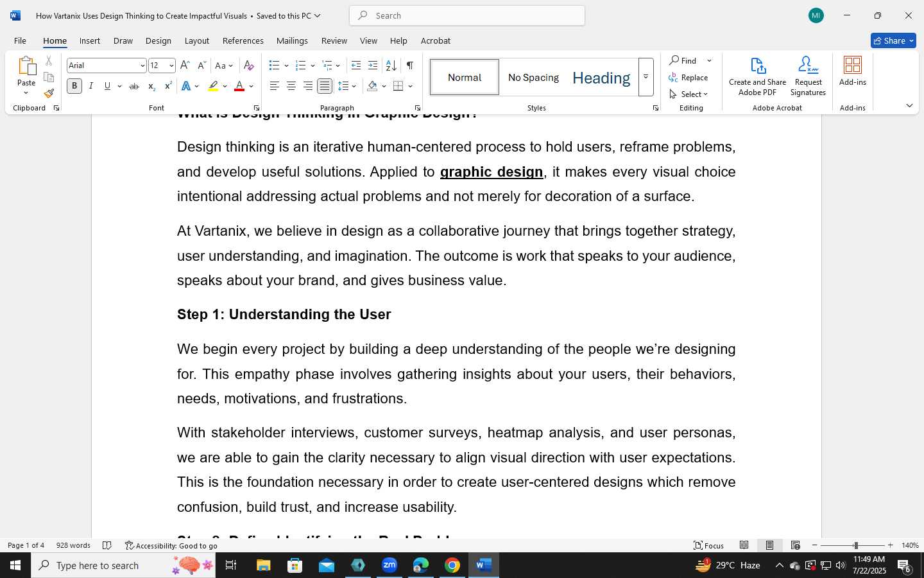Apply the Heading style

tap(601, 78)
